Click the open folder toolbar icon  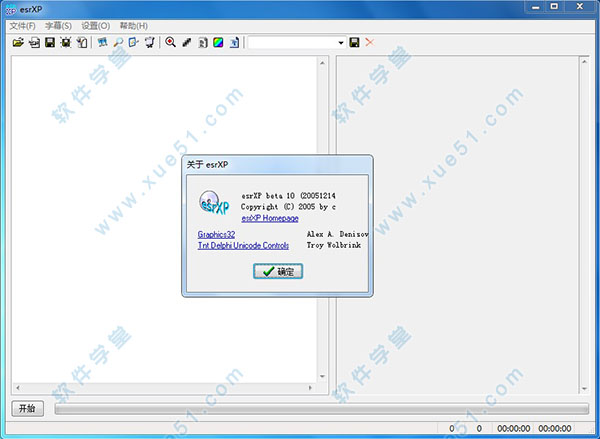pos(18,42)
